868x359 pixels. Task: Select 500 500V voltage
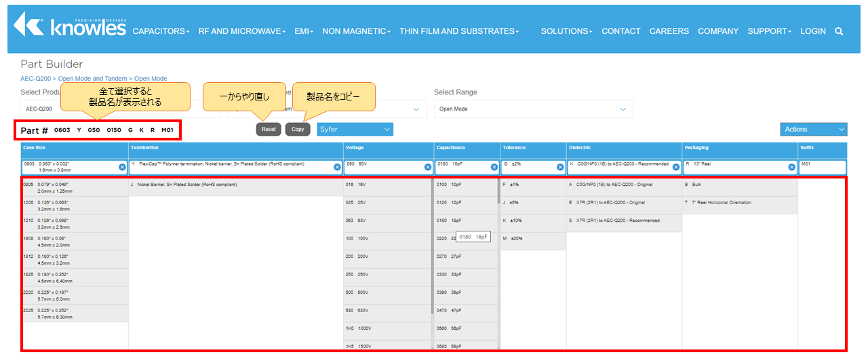click(x=387, y=295)
